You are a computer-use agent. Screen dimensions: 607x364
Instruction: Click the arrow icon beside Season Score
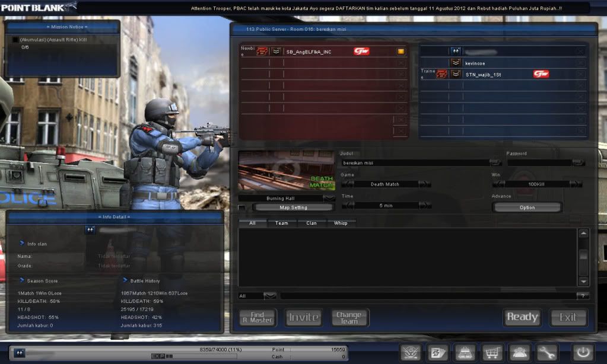[x=22, y=280]
